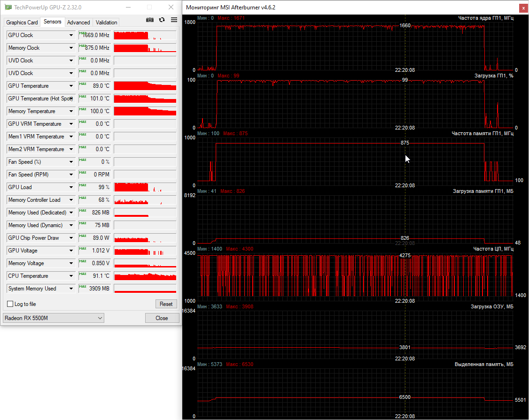Click the GPU-Z refresh icon

162,20
